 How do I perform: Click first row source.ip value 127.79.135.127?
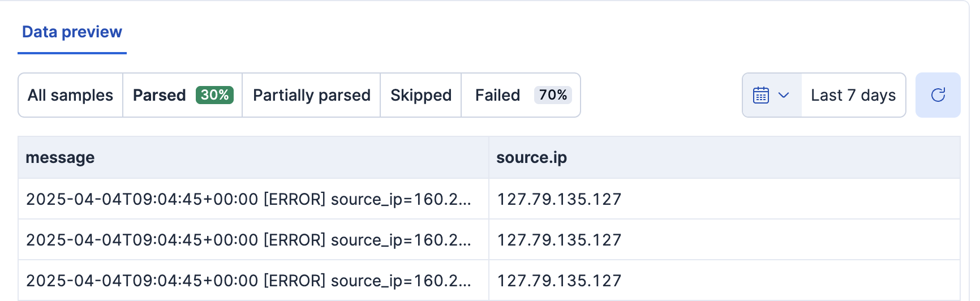[x=559, y=199]
